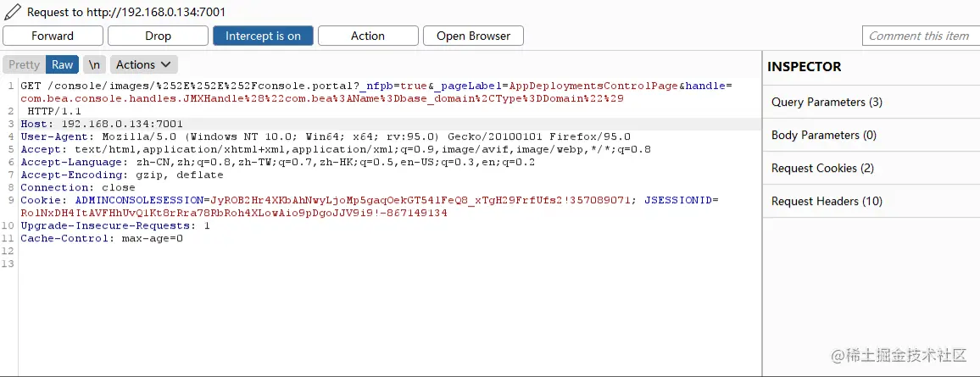Drop the intercepted request
980x377 pixels.
[159, 36]
